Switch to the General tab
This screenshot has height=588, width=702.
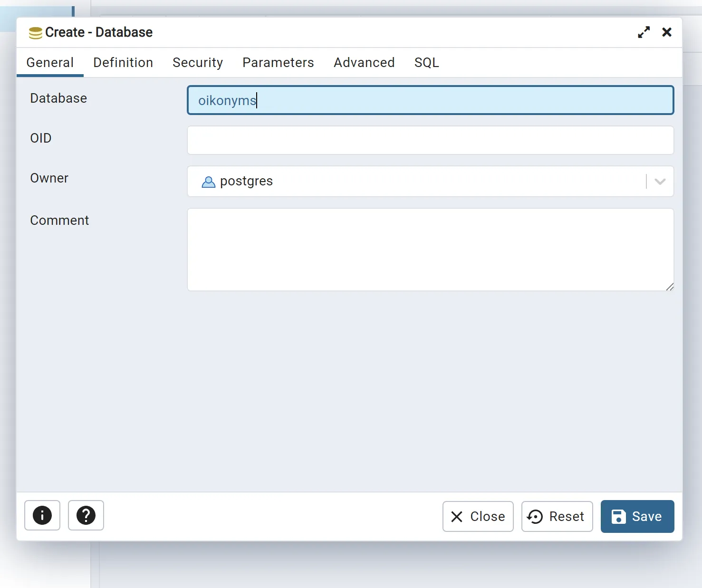[x=50, y=63]
